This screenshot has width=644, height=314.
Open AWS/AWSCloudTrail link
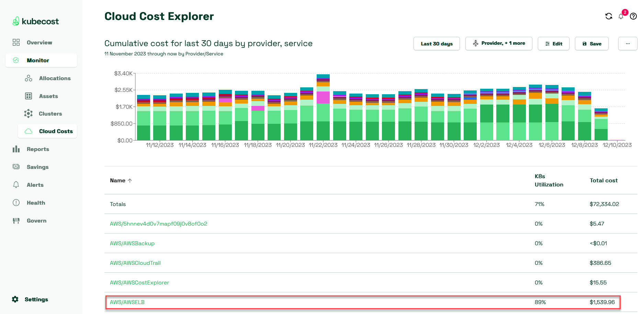click(135, 263)
